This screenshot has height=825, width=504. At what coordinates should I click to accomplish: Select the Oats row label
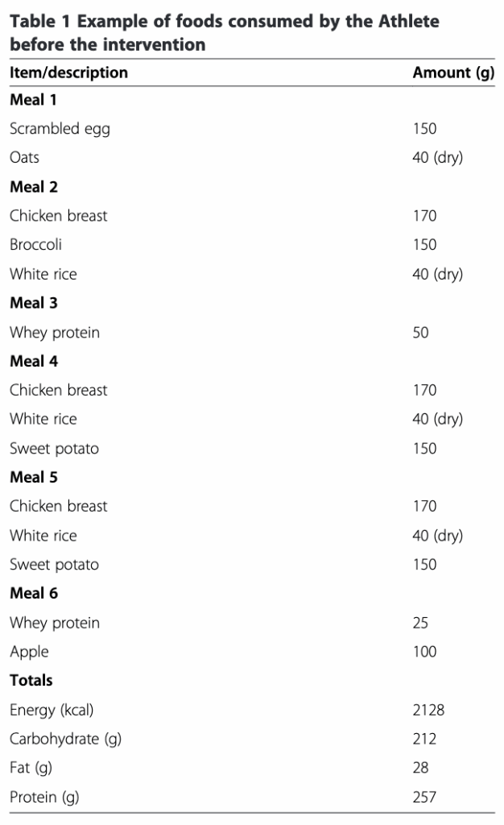coord(24,158)
